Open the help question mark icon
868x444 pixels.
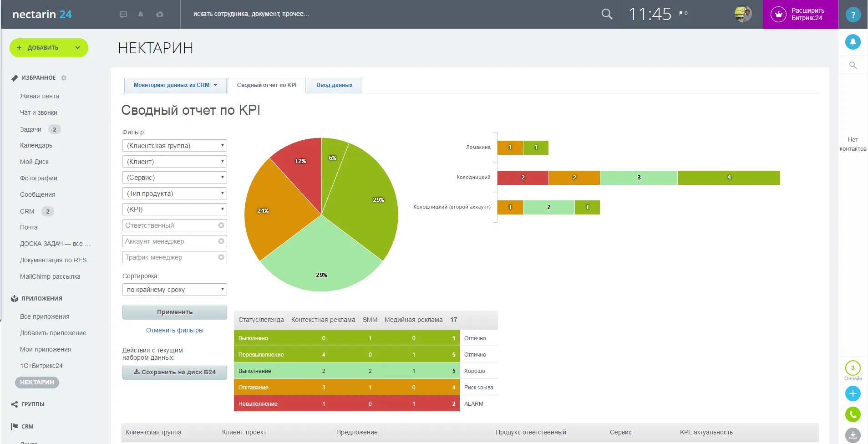[853, 15]
